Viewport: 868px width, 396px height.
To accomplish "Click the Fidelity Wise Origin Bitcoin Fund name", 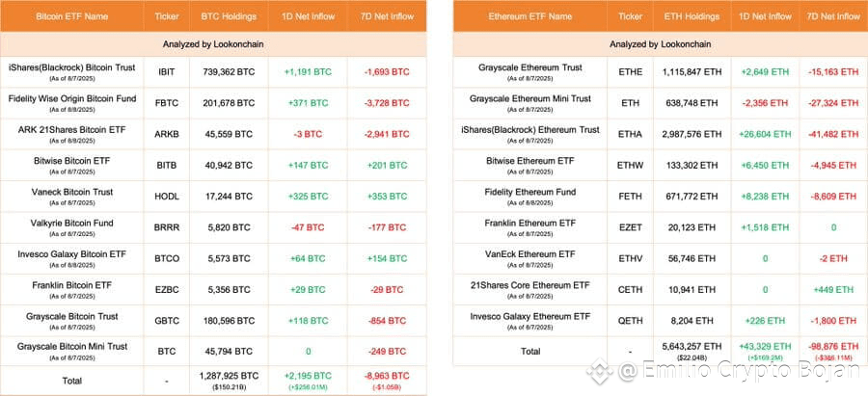I will click(72, 98).
